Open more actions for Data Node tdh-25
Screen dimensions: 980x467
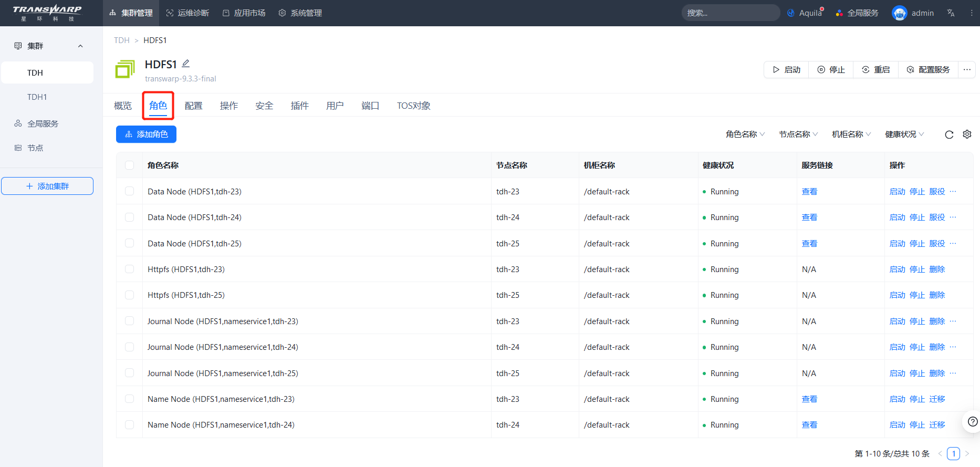coord(953,243)
